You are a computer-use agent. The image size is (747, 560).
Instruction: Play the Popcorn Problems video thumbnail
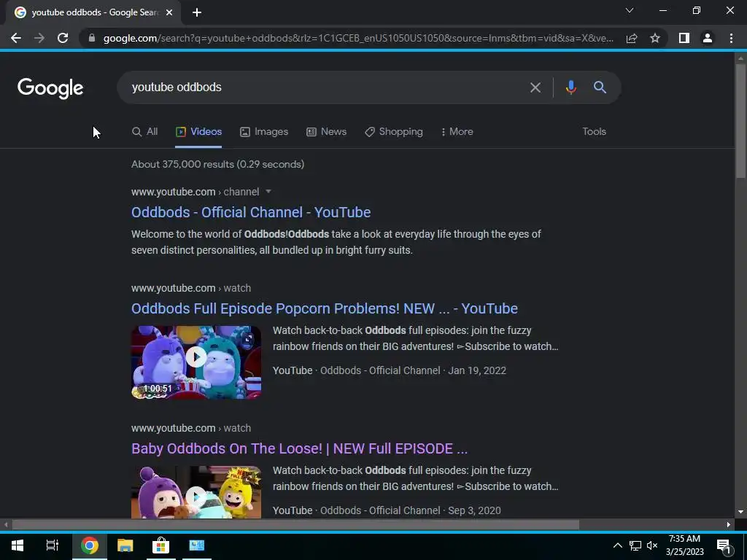[196, 362]
